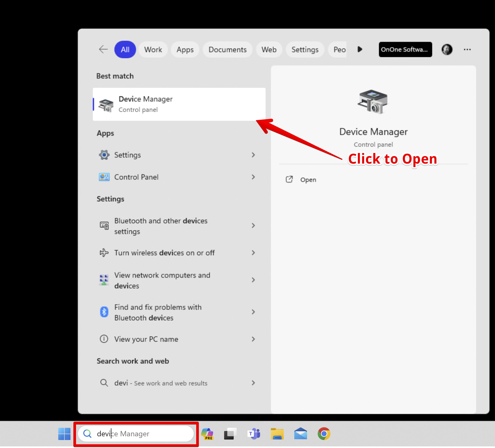
Task: Open View your PC name setting
Action: [x=177, y=339]
